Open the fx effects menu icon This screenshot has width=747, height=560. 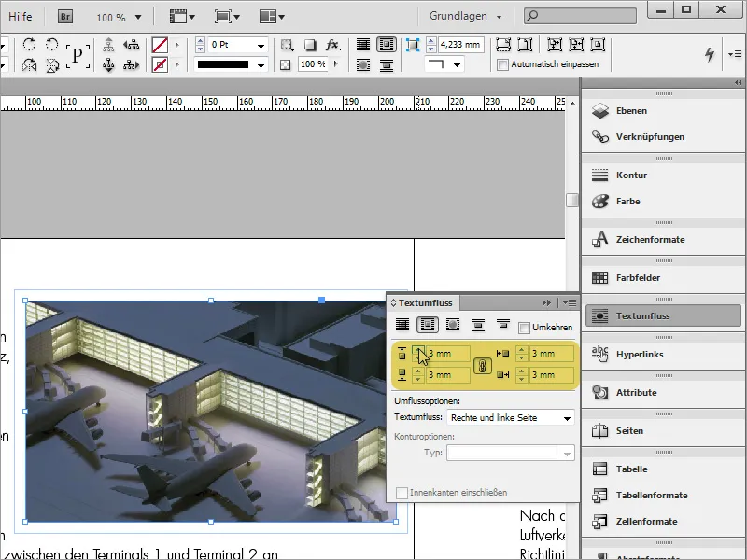coord(333,45)
